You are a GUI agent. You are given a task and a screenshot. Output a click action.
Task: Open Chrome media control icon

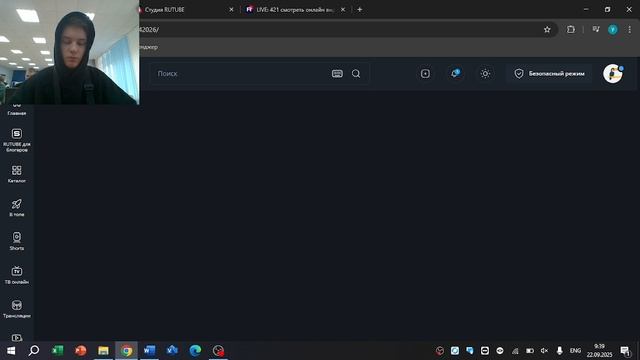[596, 29]
